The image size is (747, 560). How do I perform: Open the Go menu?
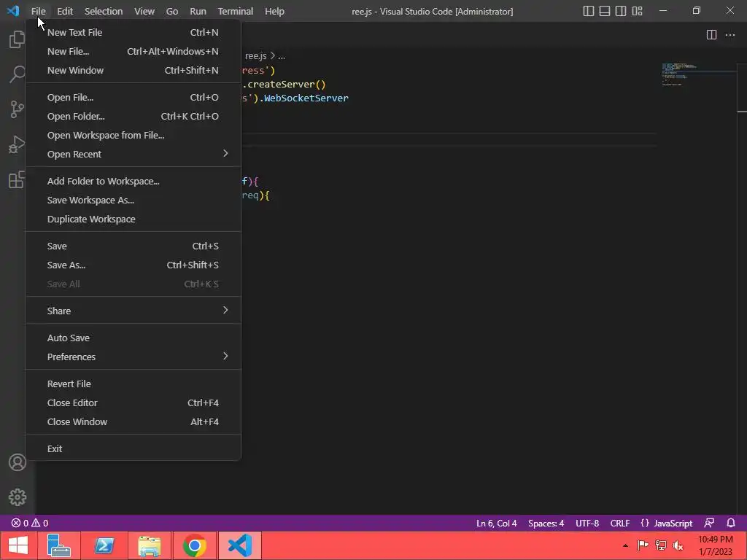click(x=172, y=11)
